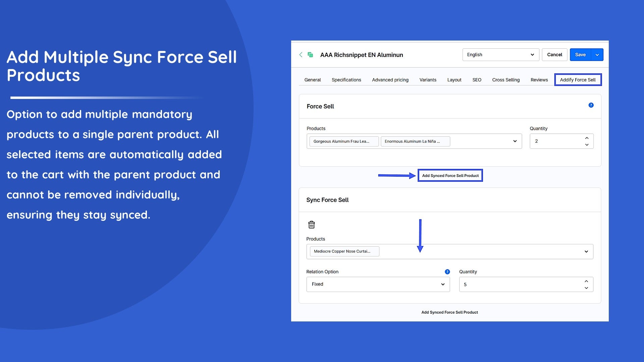Switch to the Addify Force Sell tab
Screen dimensions: 644x362
[578, 80]
